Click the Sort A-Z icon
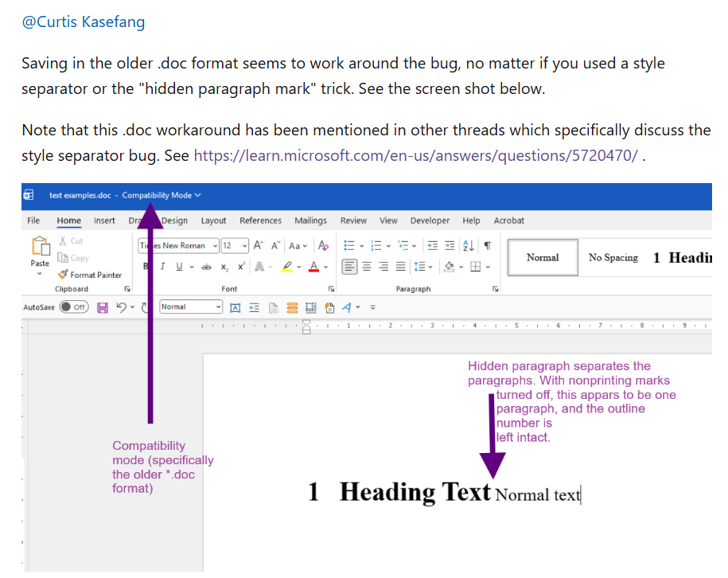This screenshot has width=728, height=578. pyautogui.click(x=469, y=245)
